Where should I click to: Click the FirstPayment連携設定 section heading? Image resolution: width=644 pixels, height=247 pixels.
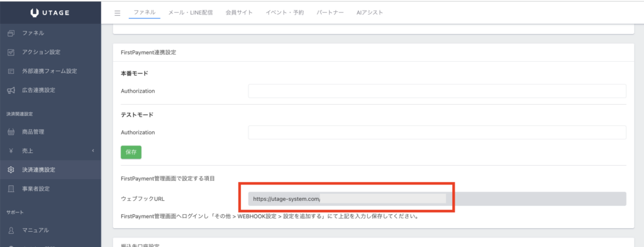148,53
